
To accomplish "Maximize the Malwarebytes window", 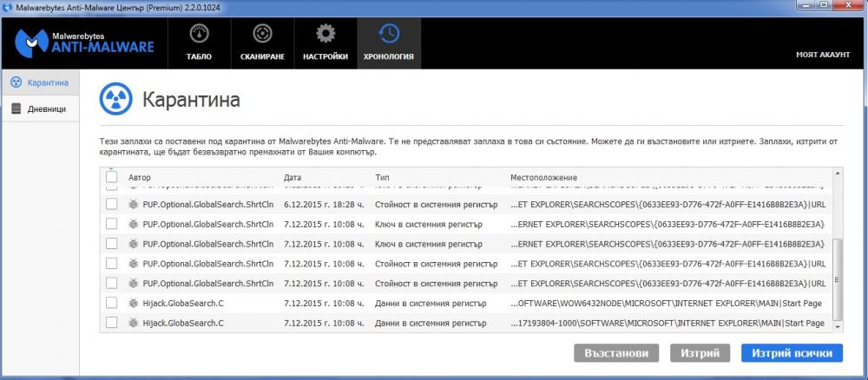I will coord(823,5).
